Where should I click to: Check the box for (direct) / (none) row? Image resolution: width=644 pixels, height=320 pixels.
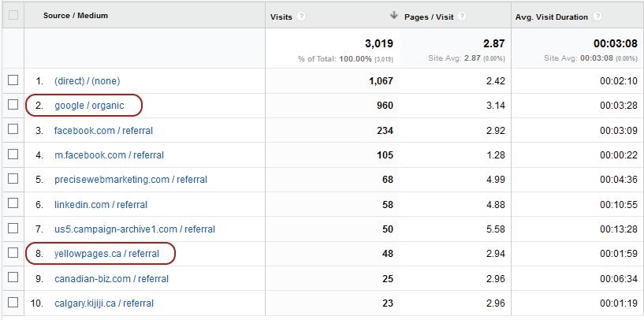[13, 80]
